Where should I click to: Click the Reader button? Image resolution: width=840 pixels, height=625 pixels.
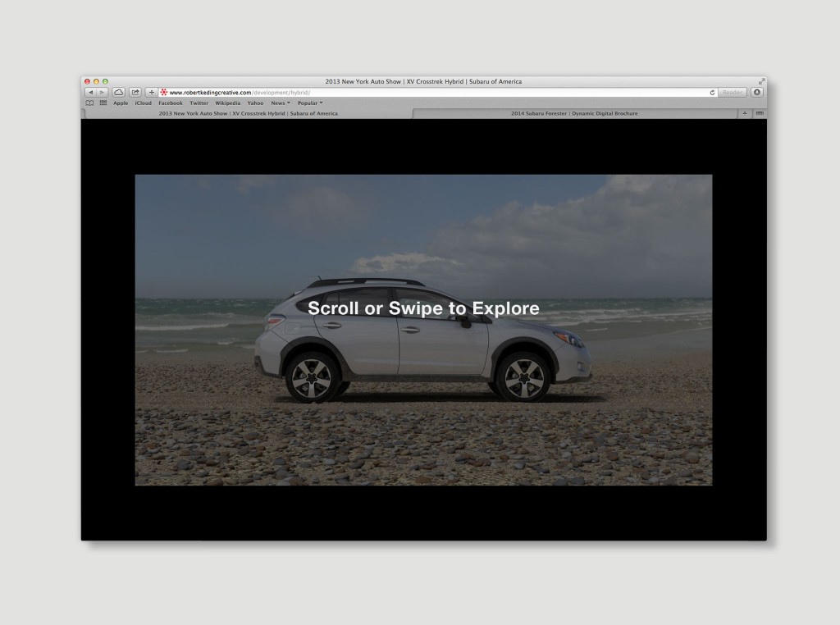[732, 93]
